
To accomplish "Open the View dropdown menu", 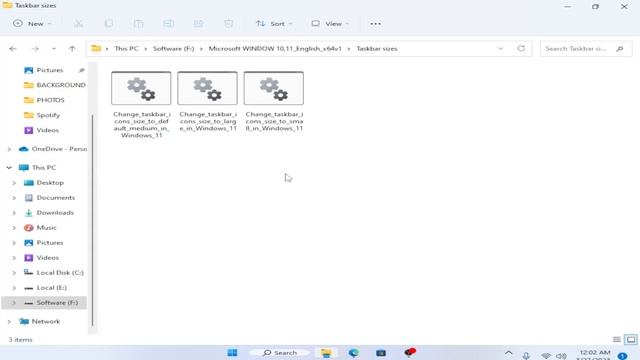I will tap(330, 24).
